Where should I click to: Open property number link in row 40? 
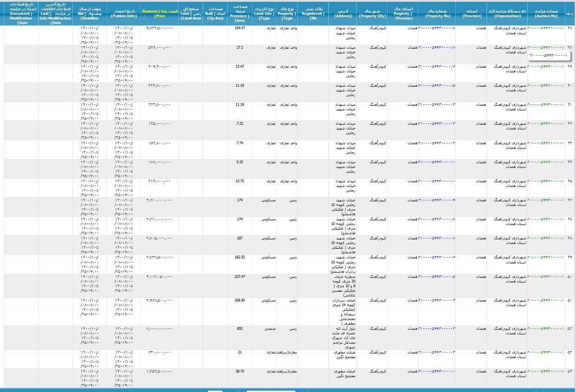(436, 85)
